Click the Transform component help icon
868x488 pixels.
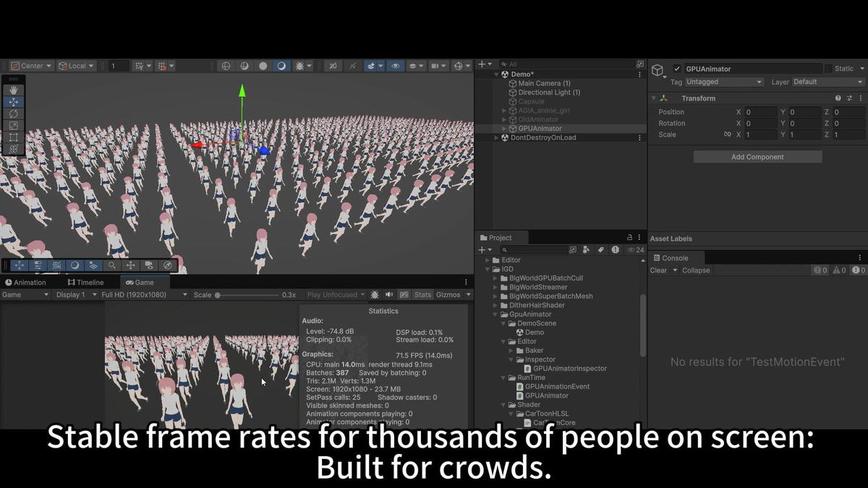(x=838, y=98)
